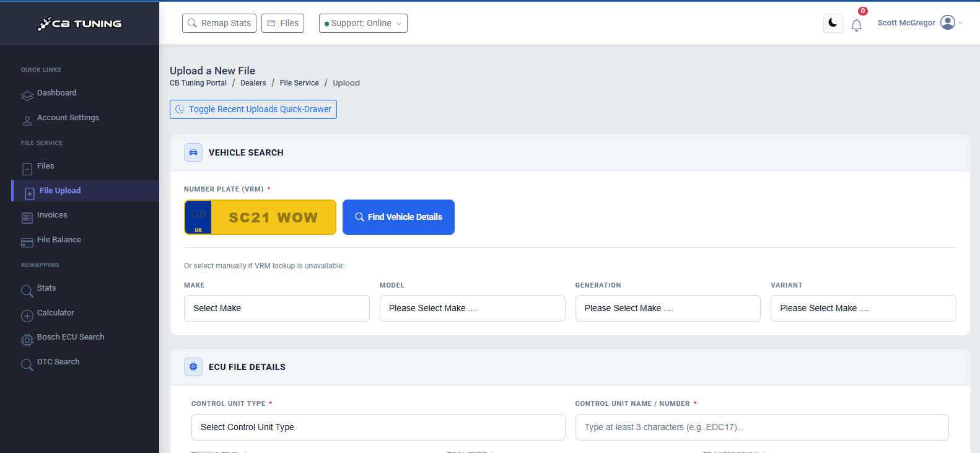Click the Vehicle Search car icon

coord(193,152)
